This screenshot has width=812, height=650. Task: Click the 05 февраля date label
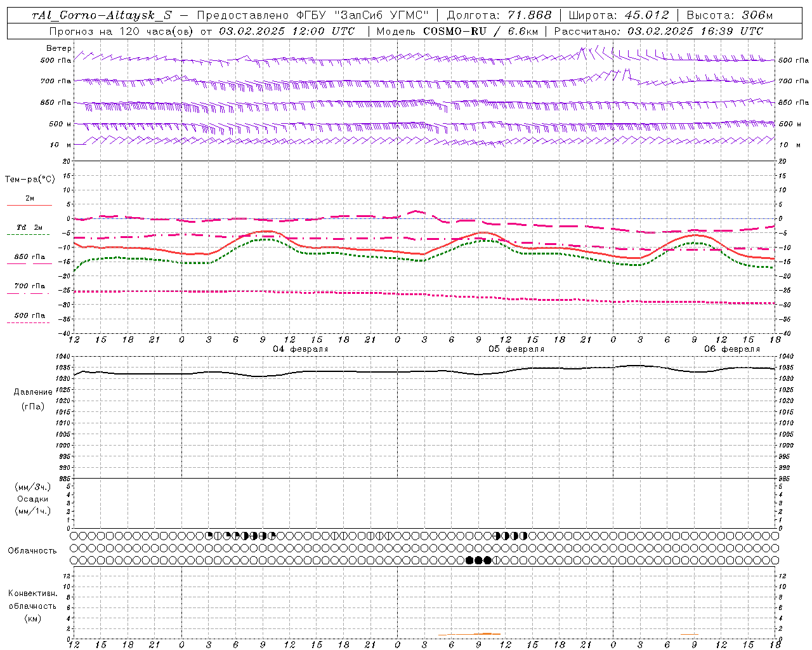[x=516, y=349]
